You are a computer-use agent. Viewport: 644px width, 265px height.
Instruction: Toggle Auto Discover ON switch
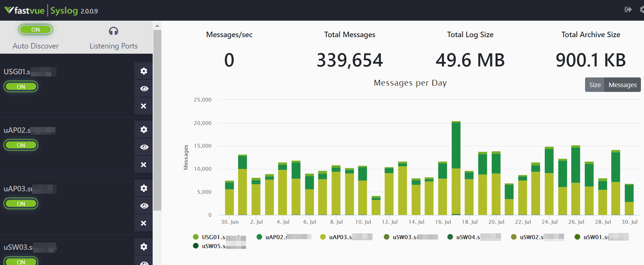[35, 30]
